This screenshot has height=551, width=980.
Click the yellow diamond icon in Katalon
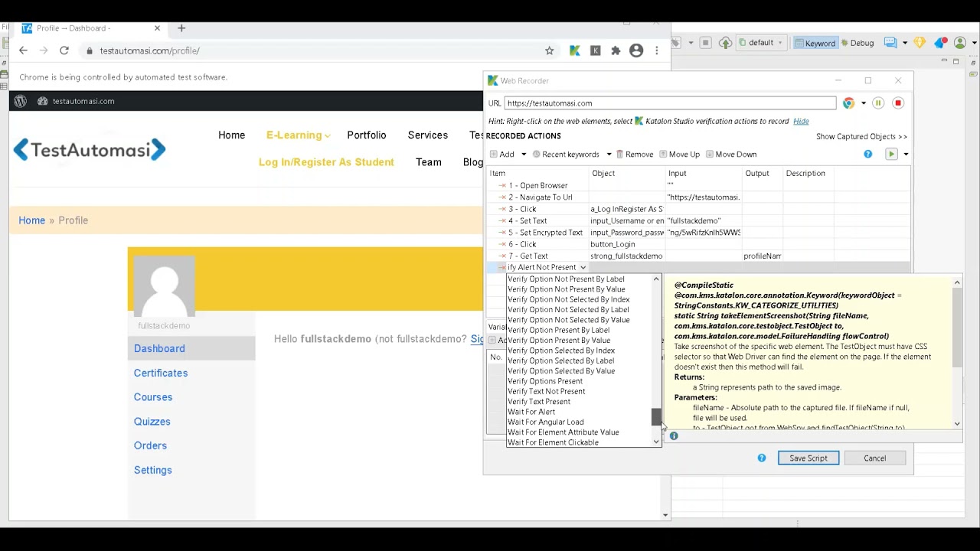click(x=920, y=43)
